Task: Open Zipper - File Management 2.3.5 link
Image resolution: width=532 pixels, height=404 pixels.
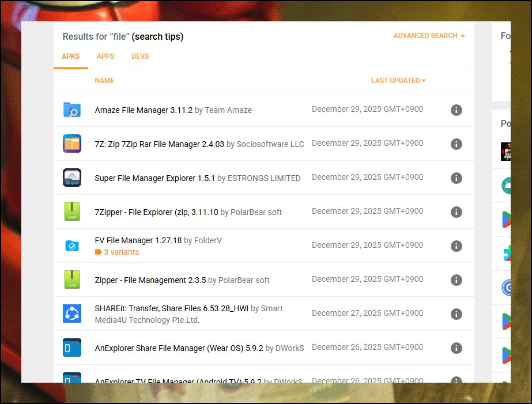Action: pyautogui.click(x=150, y=280)
